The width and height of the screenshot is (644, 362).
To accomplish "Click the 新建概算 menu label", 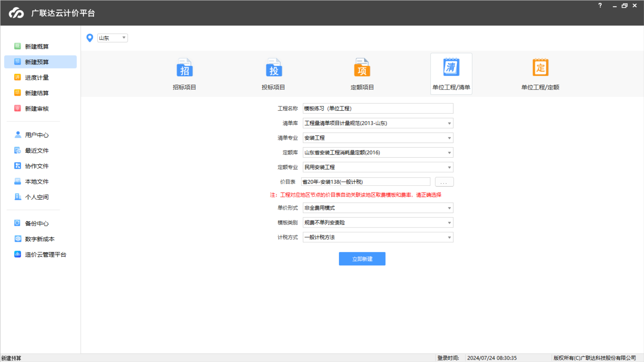I will coord(37,47).
